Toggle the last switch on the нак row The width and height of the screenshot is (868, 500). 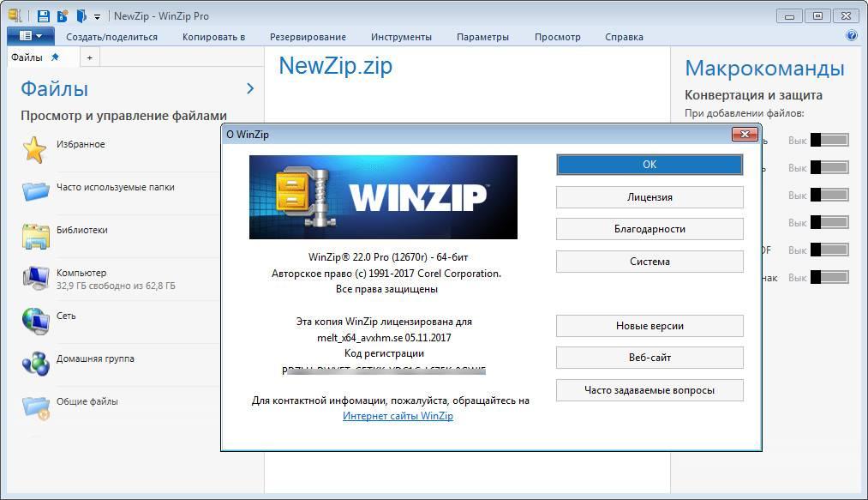pos(829,277)
